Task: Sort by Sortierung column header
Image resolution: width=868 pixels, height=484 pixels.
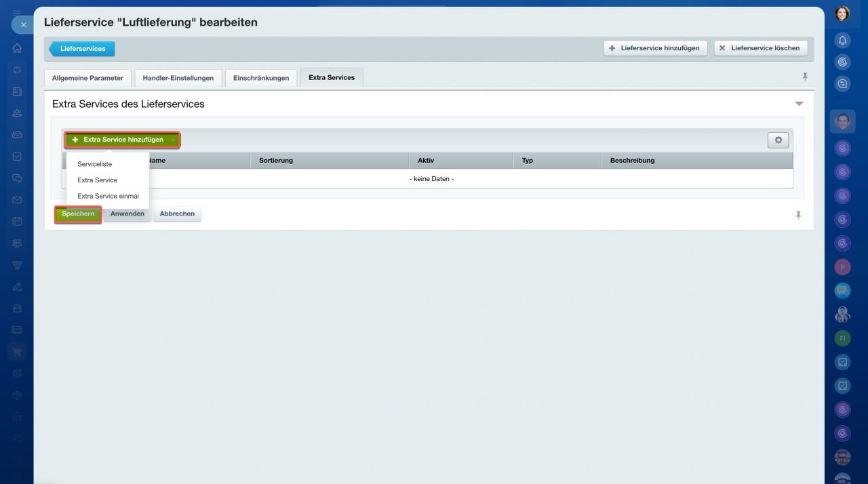Action: (x=330, y=161)
